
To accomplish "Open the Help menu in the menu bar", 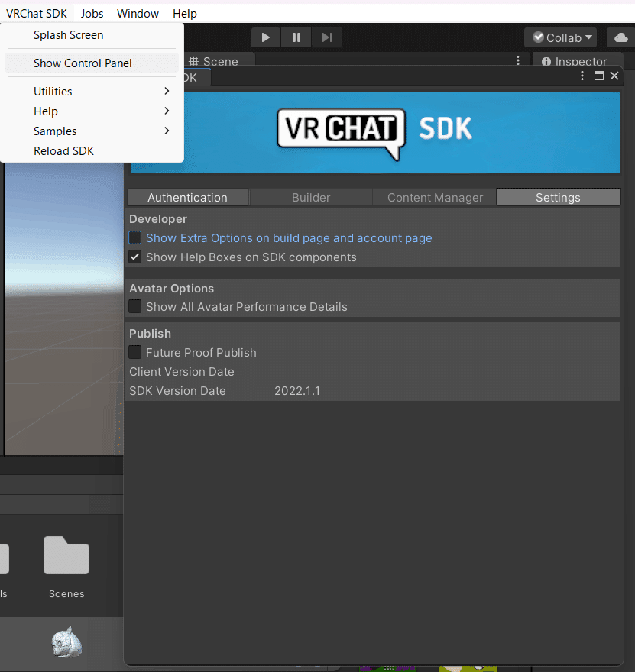I will coord(185,14).
